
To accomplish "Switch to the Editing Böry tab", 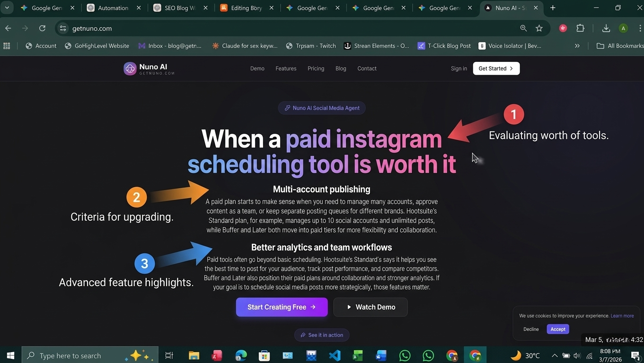I will point(246,8).
